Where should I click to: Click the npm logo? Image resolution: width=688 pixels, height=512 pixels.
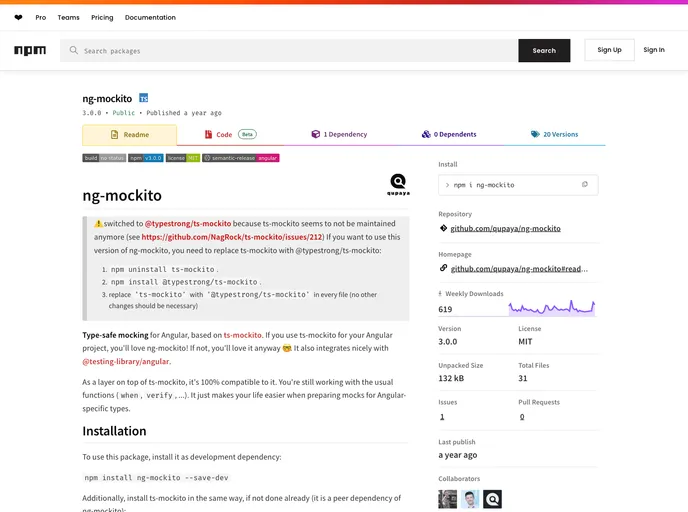[x=30, y=50]
